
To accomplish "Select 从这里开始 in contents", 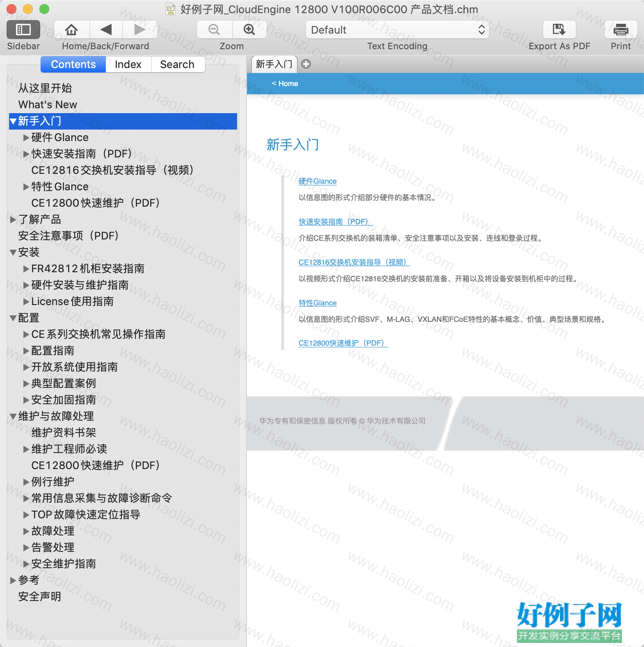I will [45, 88].
